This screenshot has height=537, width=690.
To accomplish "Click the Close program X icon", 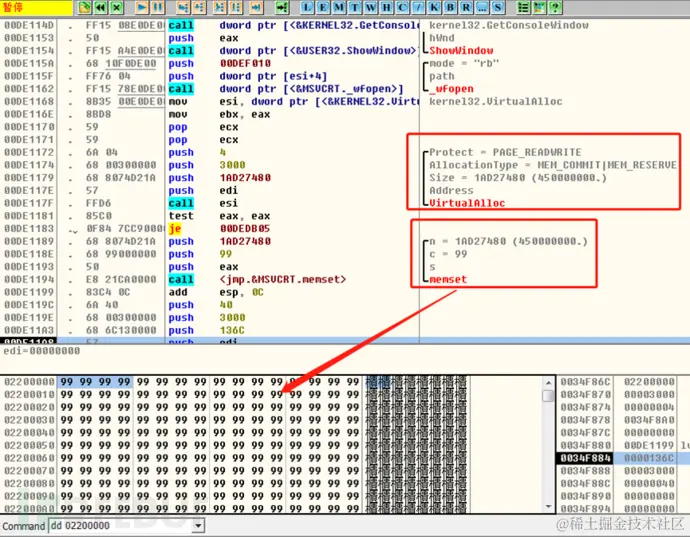I will point(117,7).
